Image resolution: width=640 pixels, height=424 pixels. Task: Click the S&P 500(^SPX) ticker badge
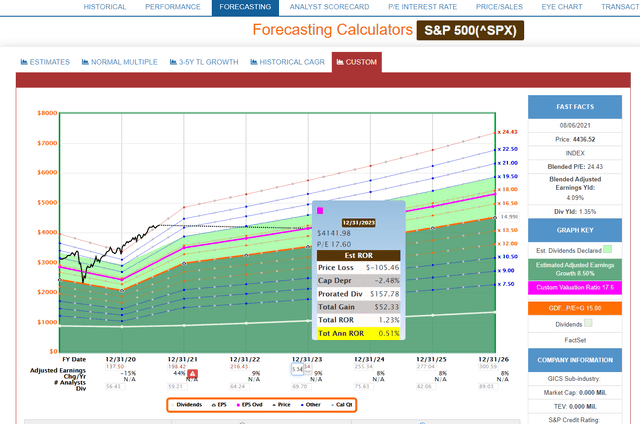470,31
